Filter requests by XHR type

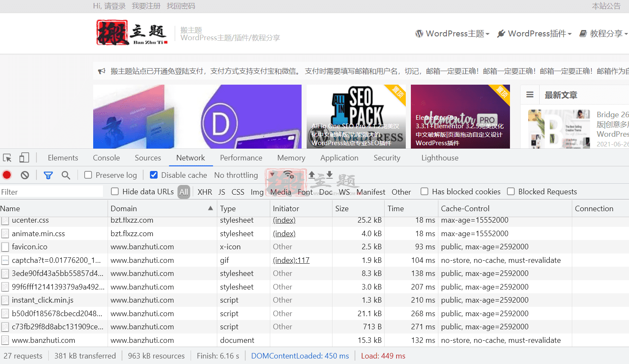205,192
